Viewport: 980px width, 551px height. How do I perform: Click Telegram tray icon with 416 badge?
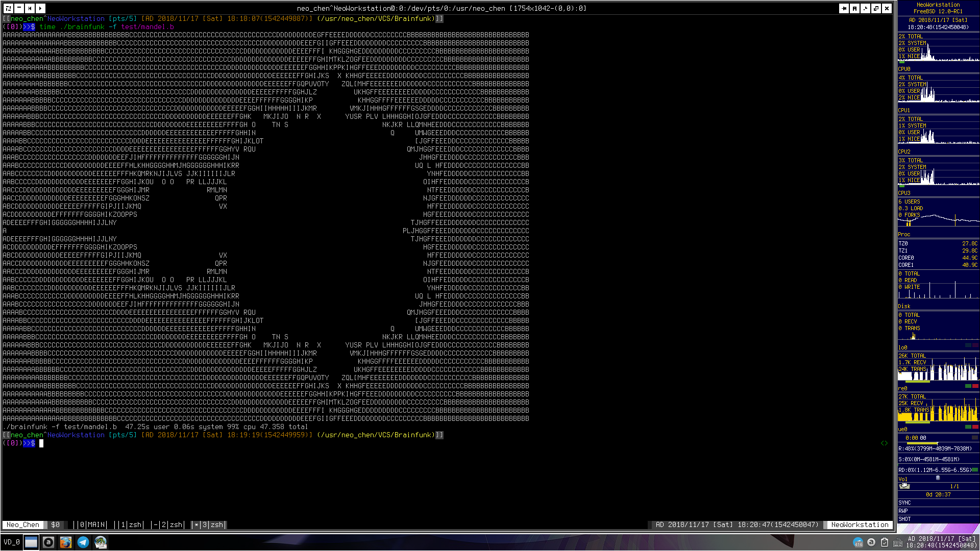click(x=858, y=542)
